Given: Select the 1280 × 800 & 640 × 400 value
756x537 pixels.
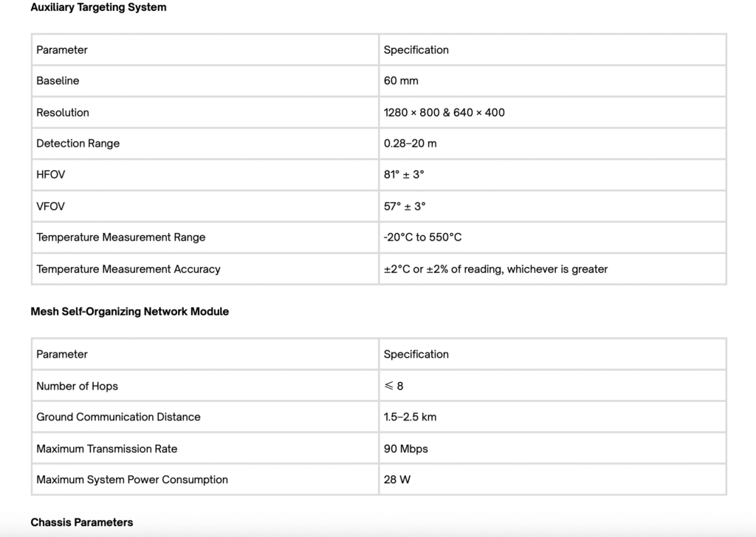Looking at the screenshot, I should point(444,112).
